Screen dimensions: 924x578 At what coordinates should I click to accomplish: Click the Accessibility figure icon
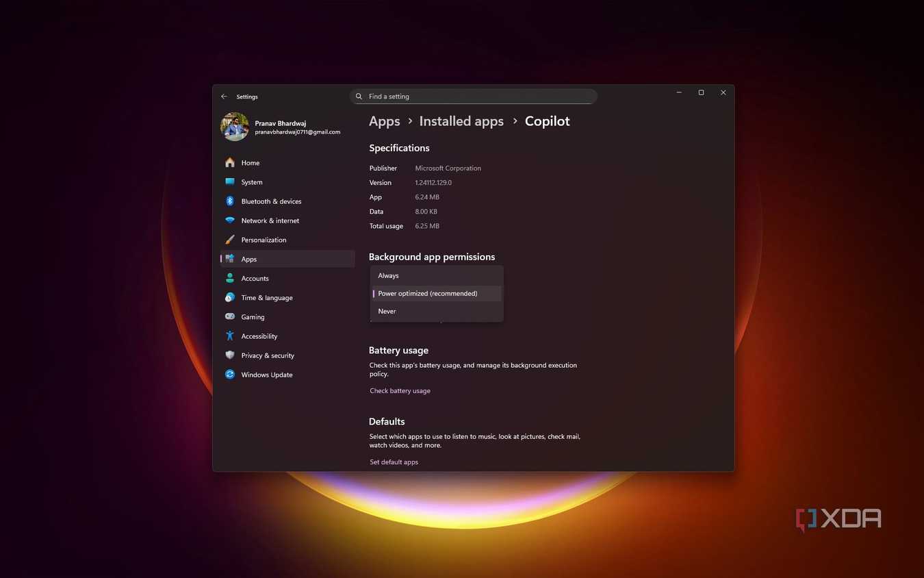pos(230,336)
